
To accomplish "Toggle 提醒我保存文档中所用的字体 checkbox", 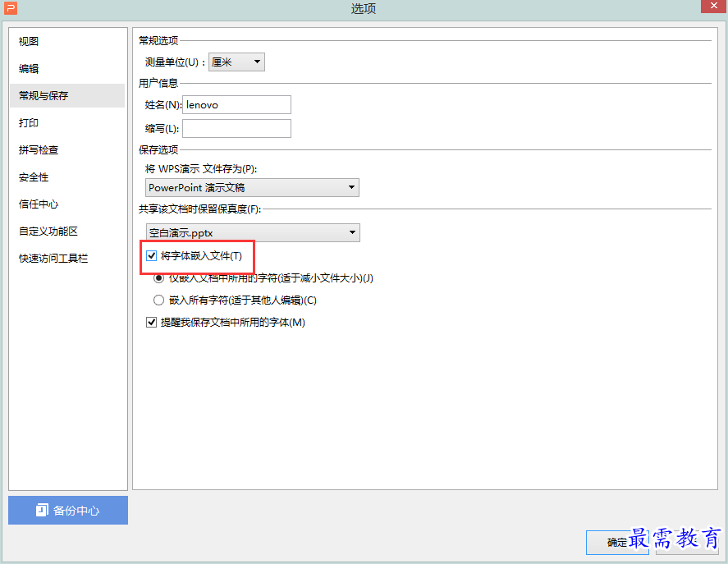I will pyautogui.click(x=151, y=322).
